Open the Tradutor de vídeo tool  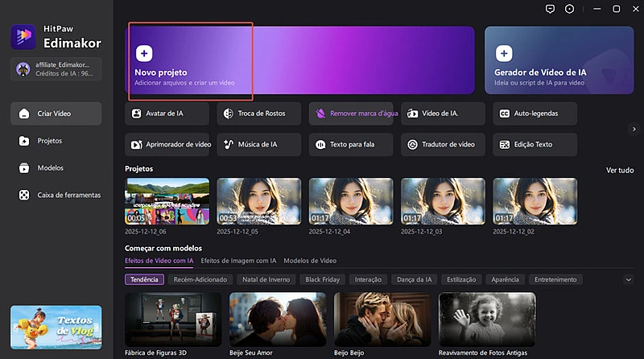(x=443, y=145)
